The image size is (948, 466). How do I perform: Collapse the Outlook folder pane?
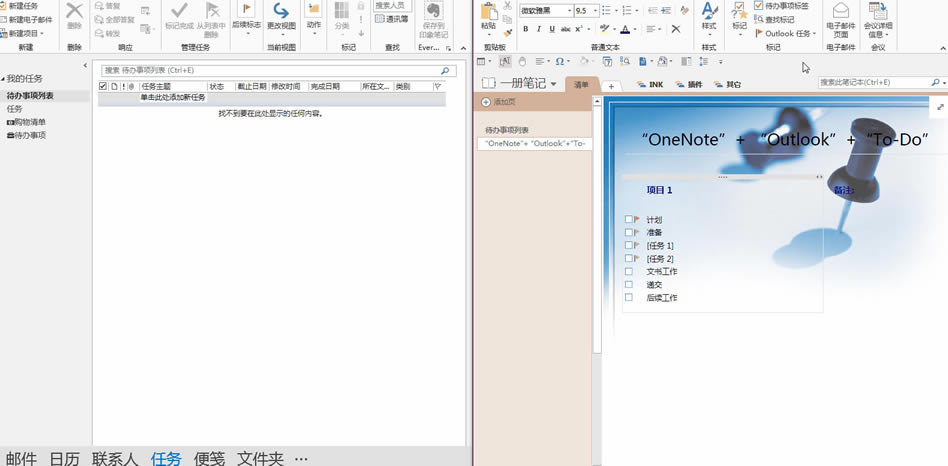pos(85,65)
